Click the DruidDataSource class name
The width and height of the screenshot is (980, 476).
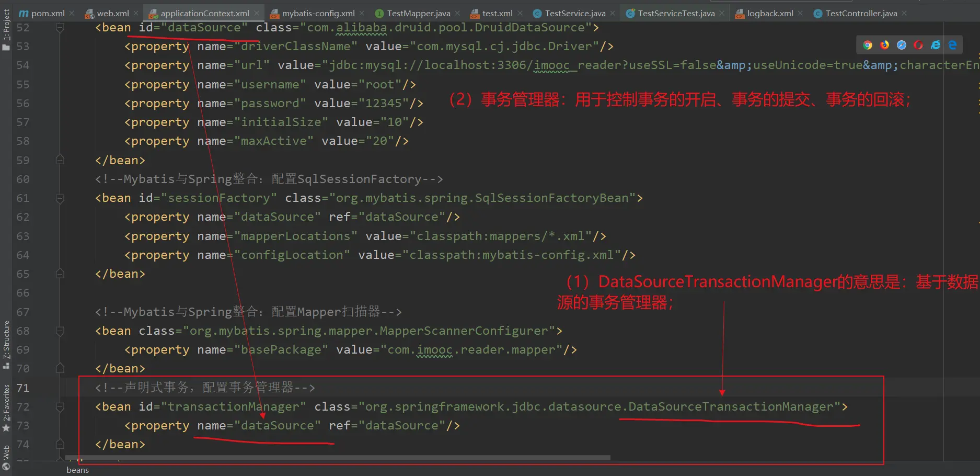pyautogui.click(x=529, y=27)
